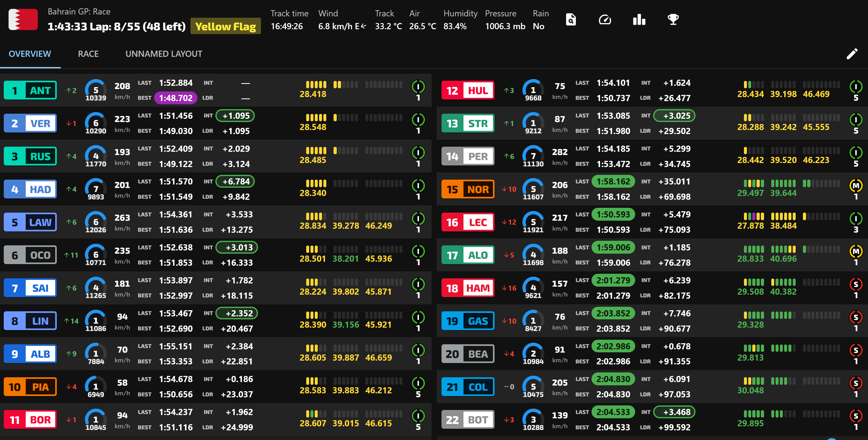Click LEC's intermediate tyre icon
Screen dimensions: 868x440
point(856,219)
